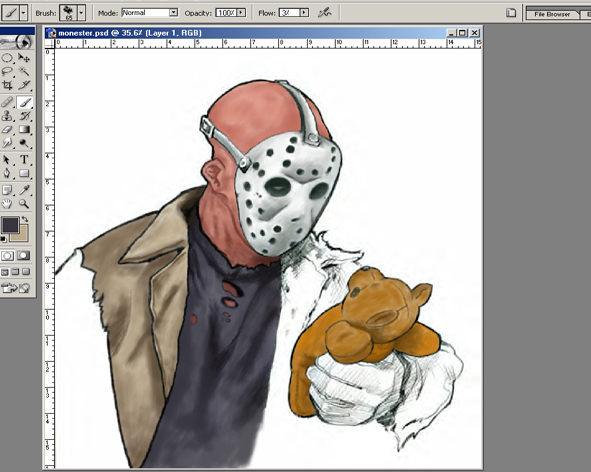
Task: Switch to Quick Mask mode
Action: point(23,256)
